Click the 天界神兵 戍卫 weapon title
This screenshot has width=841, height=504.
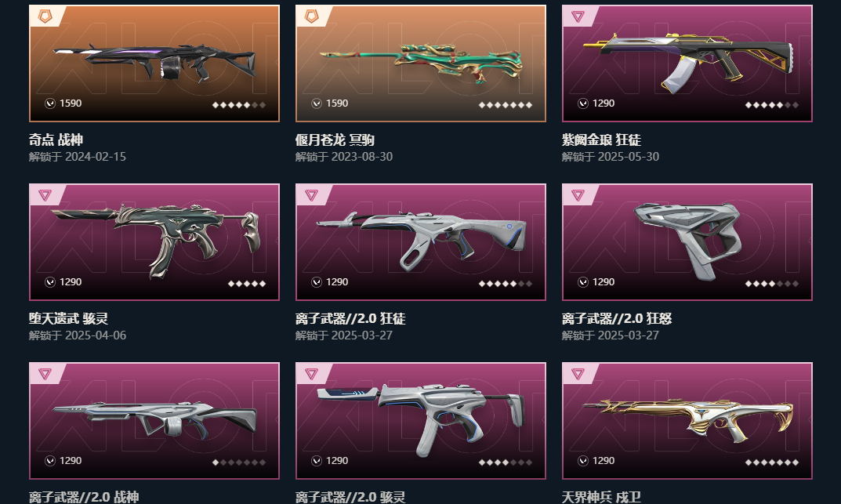[601, 497]
